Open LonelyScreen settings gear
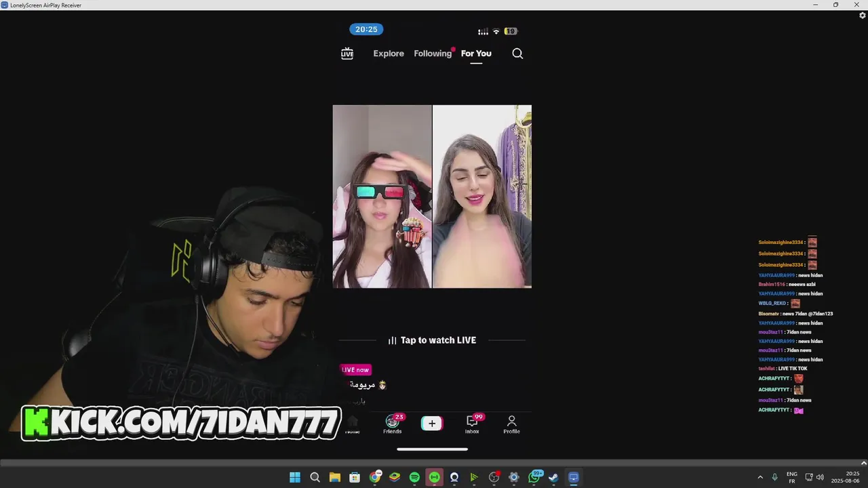Viewport: 868px width, 488px height. (863, 15)
